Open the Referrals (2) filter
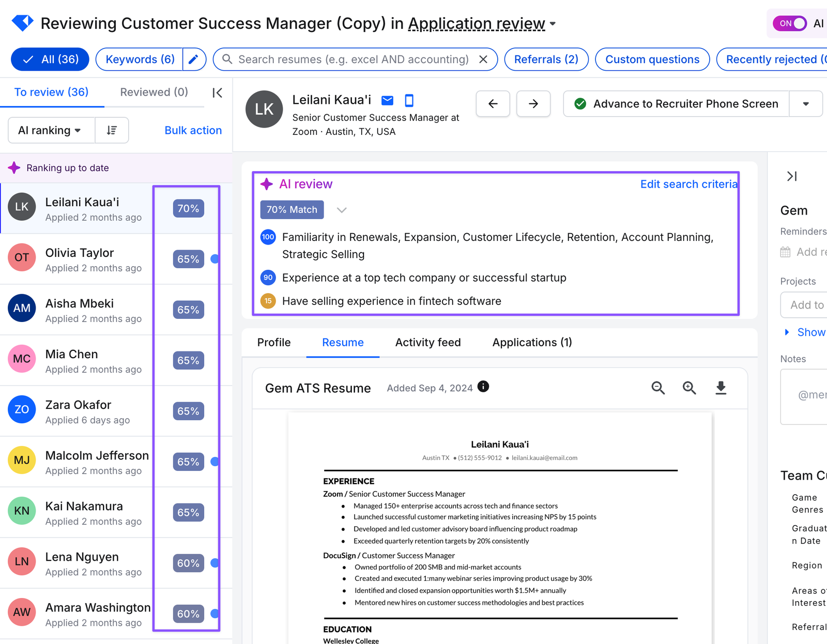 click(x=546, y=59)
